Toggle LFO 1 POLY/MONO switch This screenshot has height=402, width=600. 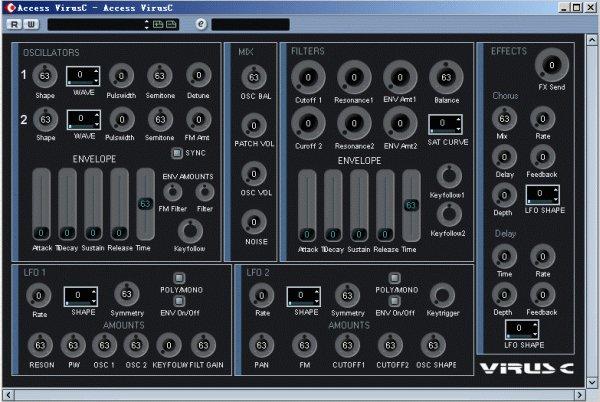179,278
